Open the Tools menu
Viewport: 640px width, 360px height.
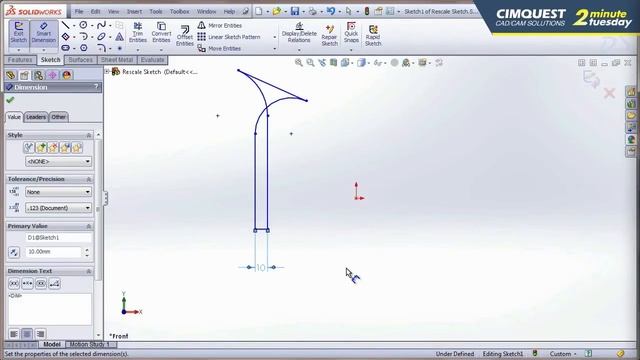tap(156, 11)
